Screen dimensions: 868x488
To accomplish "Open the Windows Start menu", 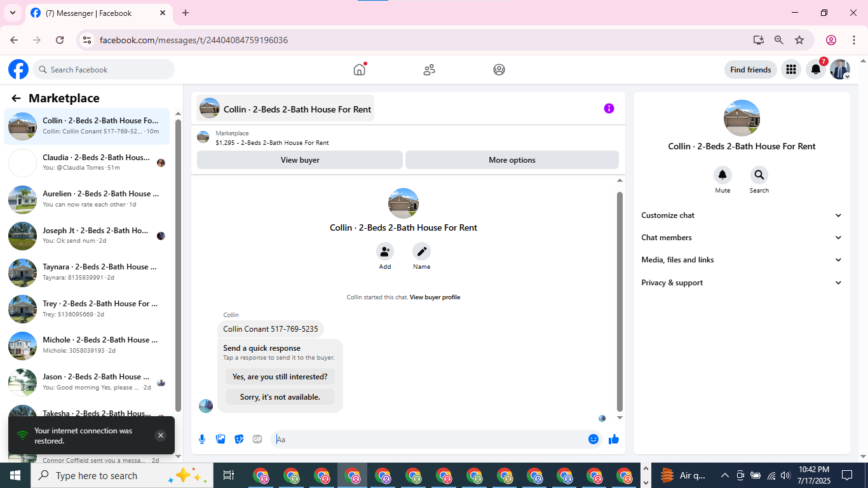I will point(15,475).
